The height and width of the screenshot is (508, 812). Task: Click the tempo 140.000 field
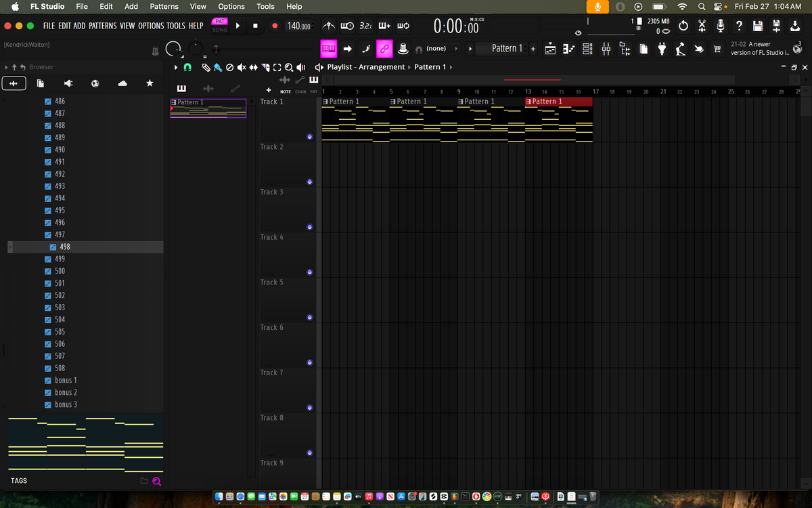299,26
